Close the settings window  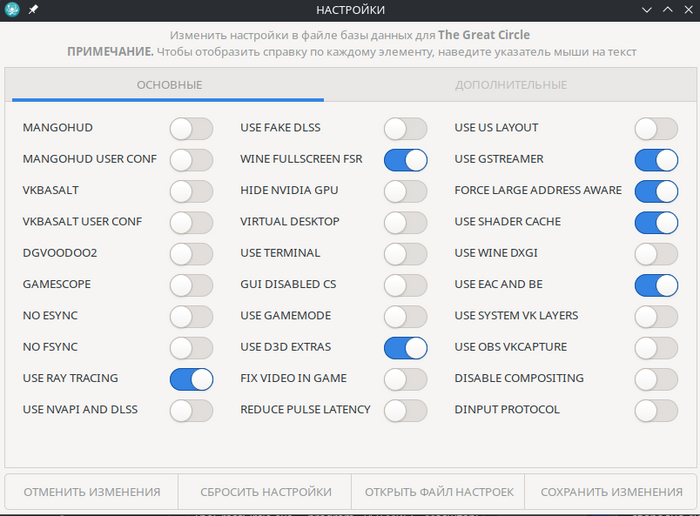tap(685, 9)
